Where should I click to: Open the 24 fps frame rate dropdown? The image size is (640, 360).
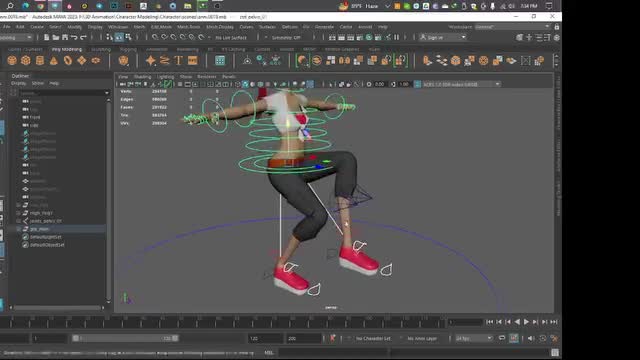point(474,338)
